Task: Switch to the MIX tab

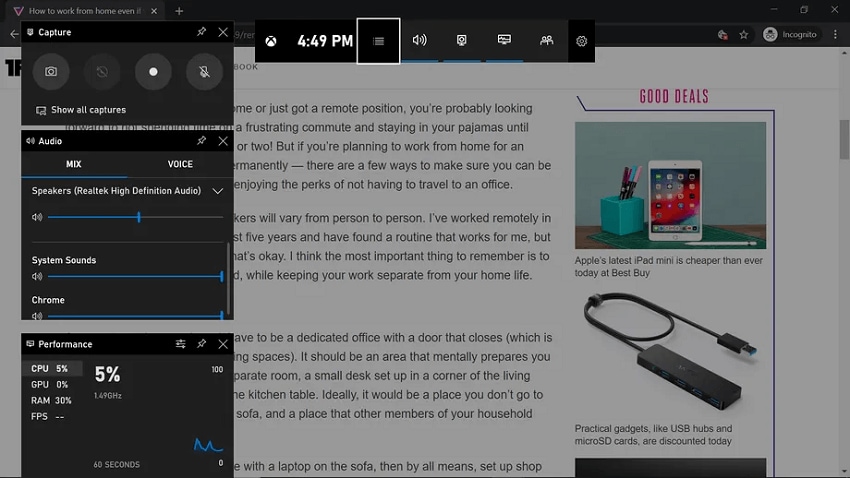Action: pyautogui.click(x=74, y=164)
